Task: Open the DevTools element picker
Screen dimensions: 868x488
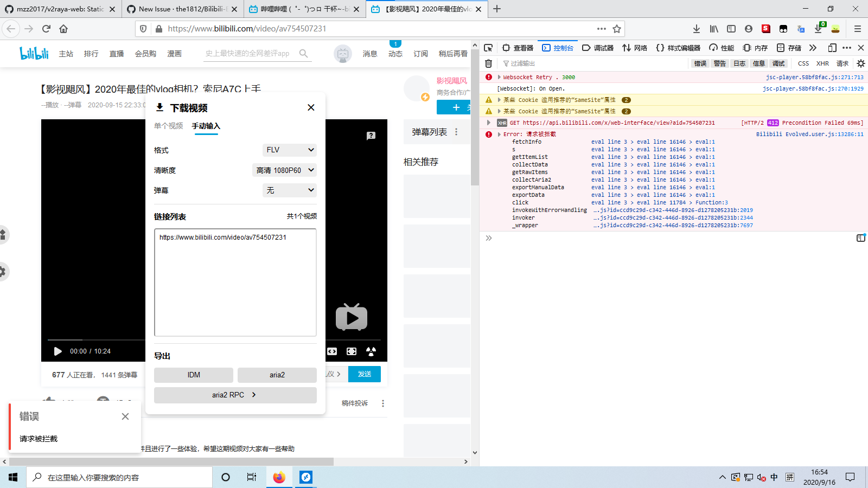Action: [x=488, y=48]
